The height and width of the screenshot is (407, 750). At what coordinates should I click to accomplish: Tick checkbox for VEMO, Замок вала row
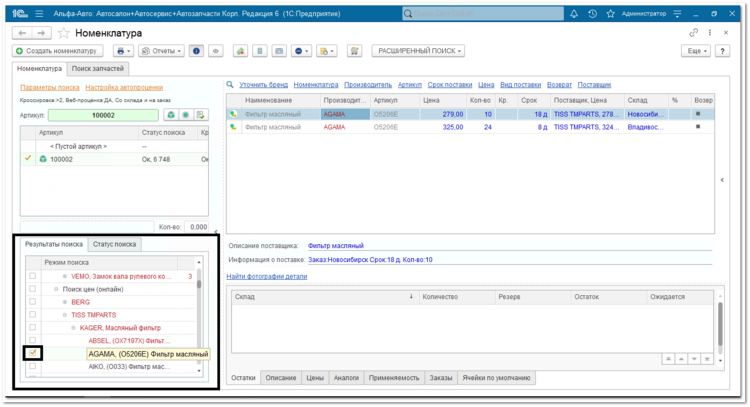coord(33,276)
